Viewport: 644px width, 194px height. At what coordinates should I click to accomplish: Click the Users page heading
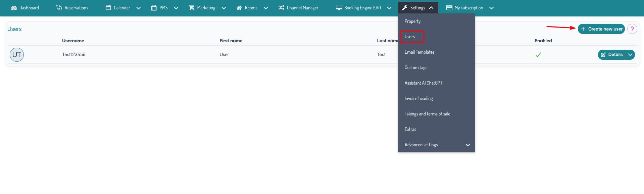click(14, 29)
